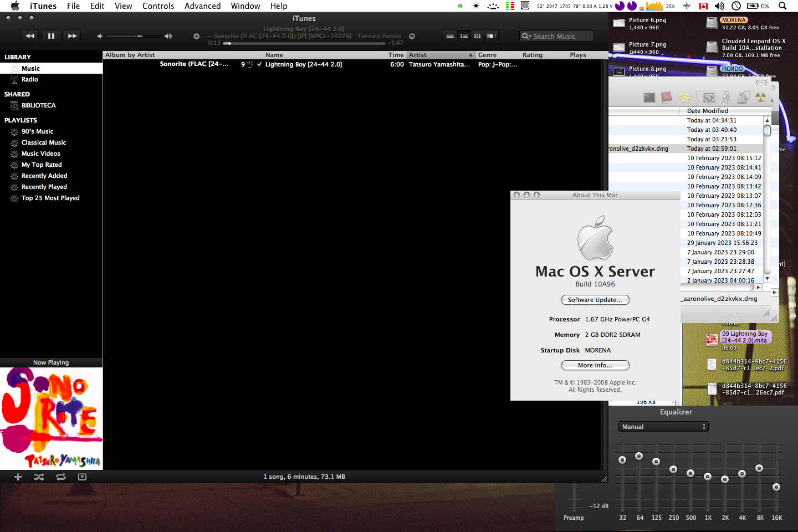Toggle repeat in iTunes
The height and width of the screenshot is (532, 798).
[x=61, y=477]
